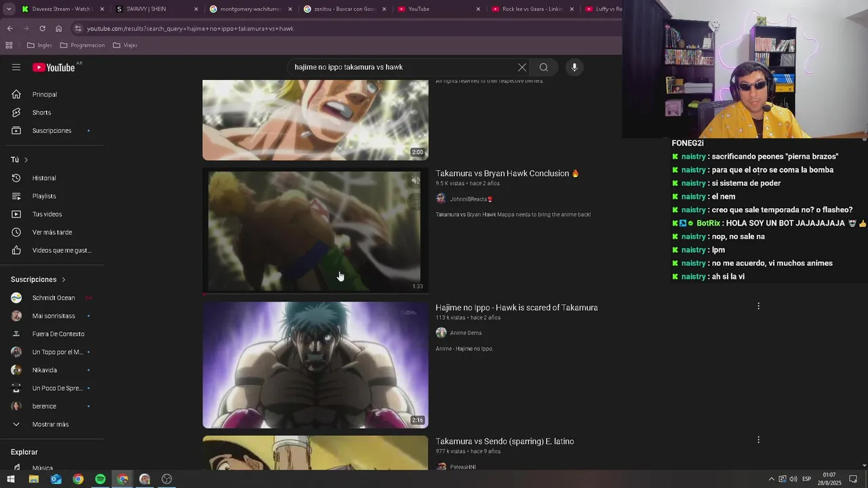Open the Windows Start menu
This screenshot has width=868, height=488.
11,479
